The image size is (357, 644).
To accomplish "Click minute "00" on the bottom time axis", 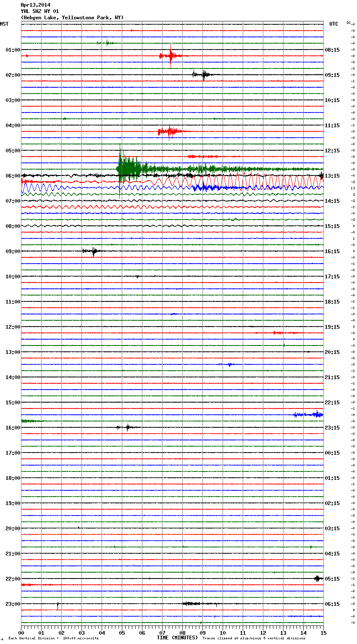I will point(21,633).
